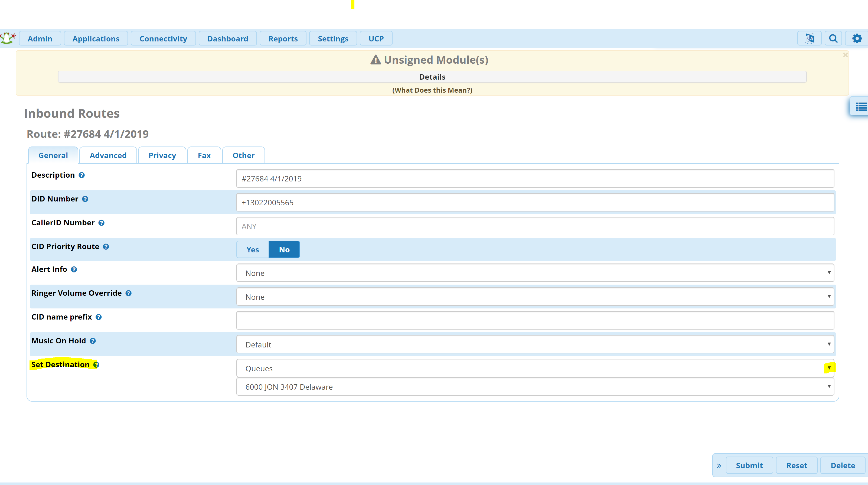Set CID Priority Route to Yes

[252, 250]
